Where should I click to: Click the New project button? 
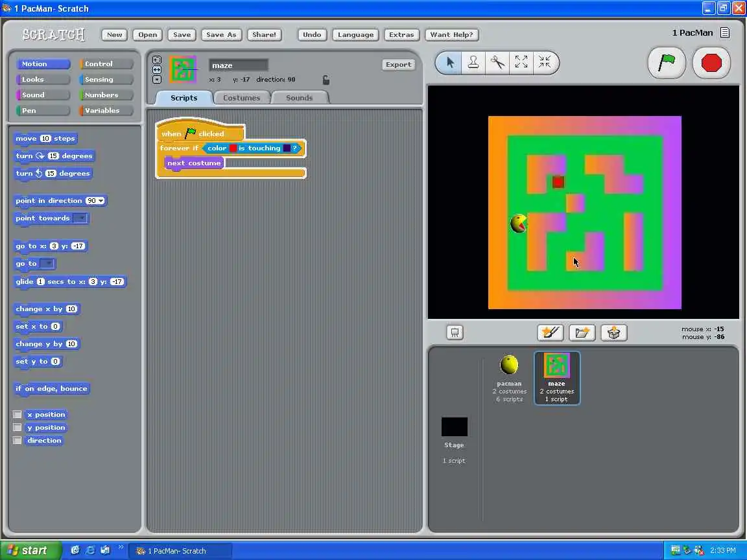pyautogui.click(x=114, y=35)
